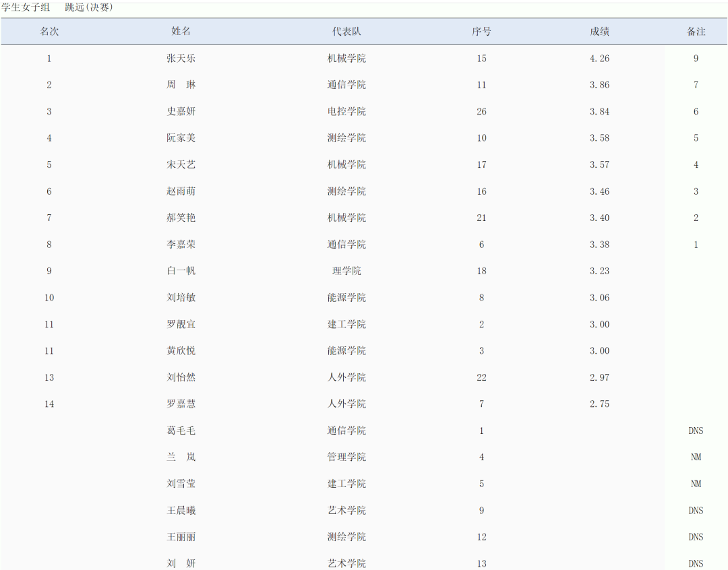Select the name 白一帆
This screenshot has height=570, width=728.
181,271
